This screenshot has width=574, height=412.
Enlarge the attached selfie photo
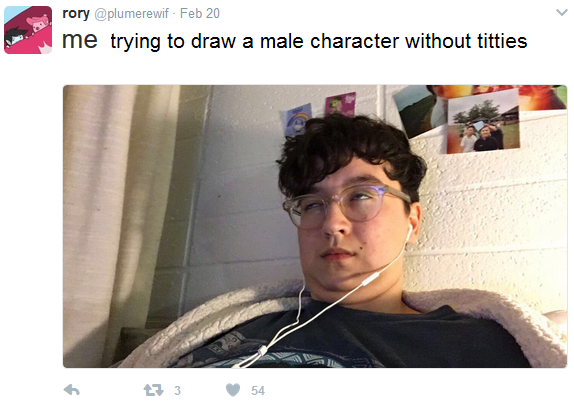click(315, 226)
